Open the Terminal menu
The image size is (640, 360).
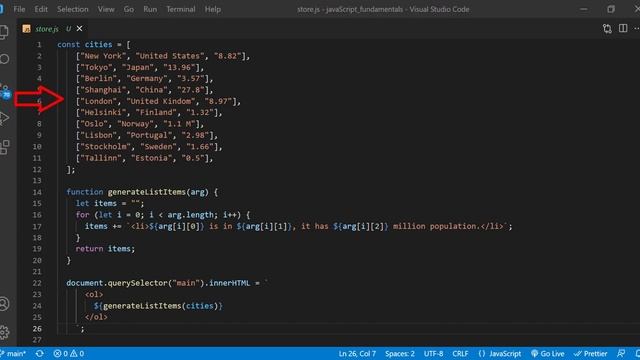(180, 9)
